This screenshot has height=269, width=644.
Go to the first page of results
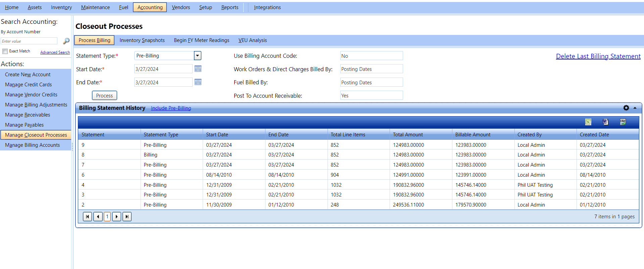pos(87,217)
